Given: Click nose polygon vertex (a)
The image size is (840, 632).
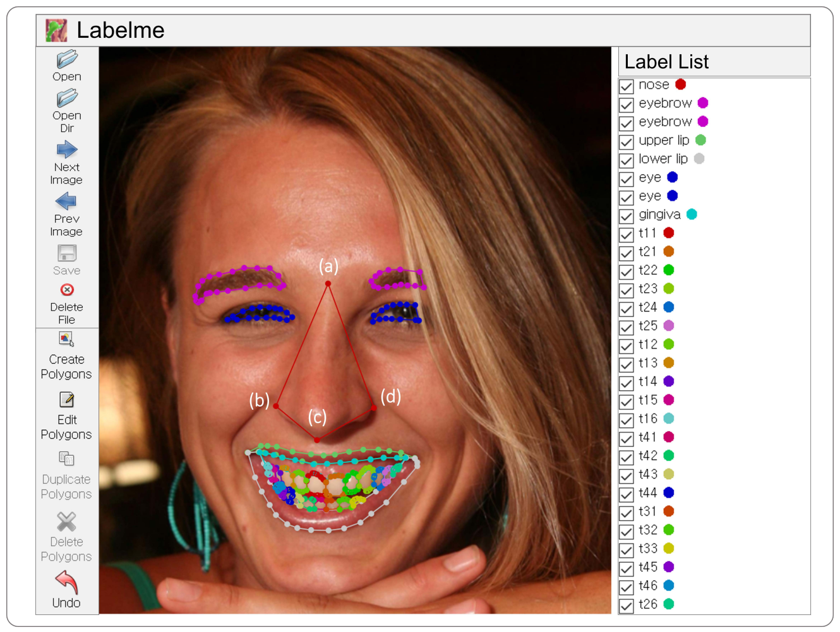Looking at the screenshot, I should click(x=328, y=284).
